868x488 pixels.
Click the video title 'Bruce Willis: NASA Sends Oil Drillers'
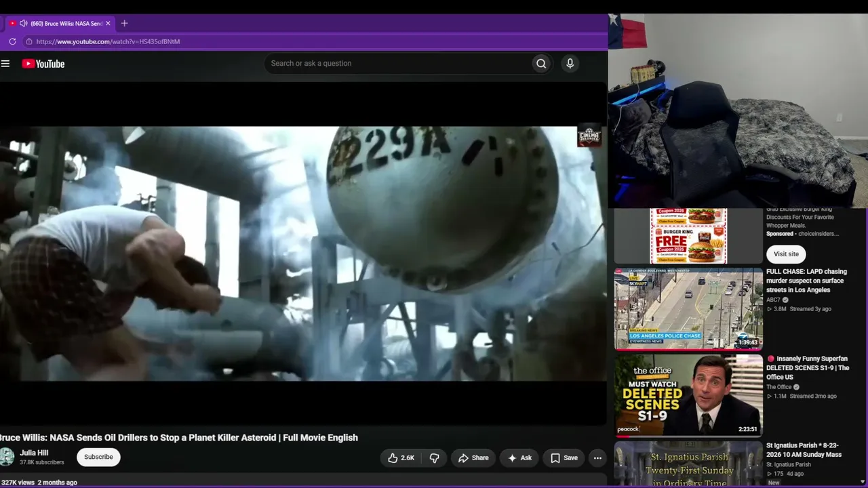click(179, 438)
